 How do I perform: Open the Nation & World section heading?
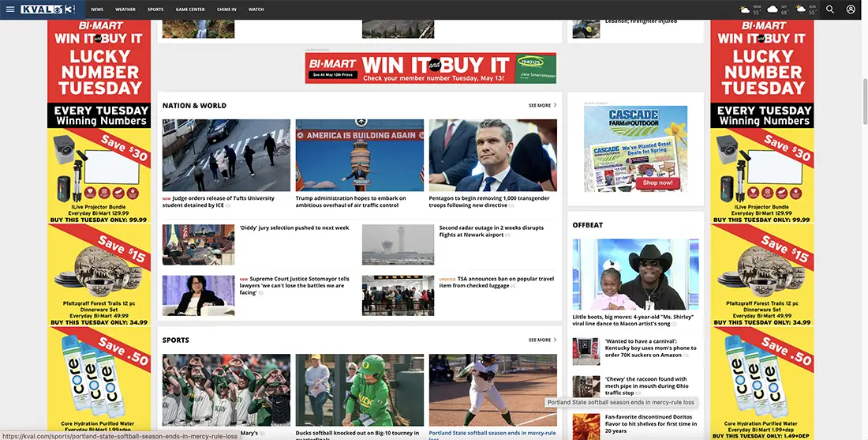(x=194, y=105)
